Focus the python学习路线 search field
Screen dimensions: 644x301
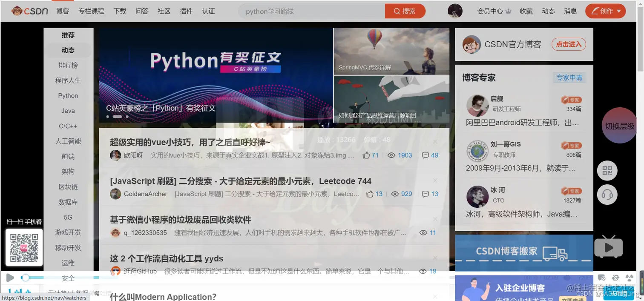coord(312,11)
